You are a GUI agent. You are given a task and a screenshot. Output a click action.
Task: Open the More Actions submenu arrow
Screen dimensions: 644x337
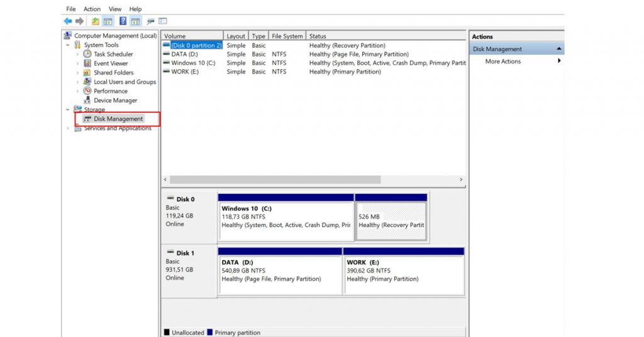tap(559, 61)
